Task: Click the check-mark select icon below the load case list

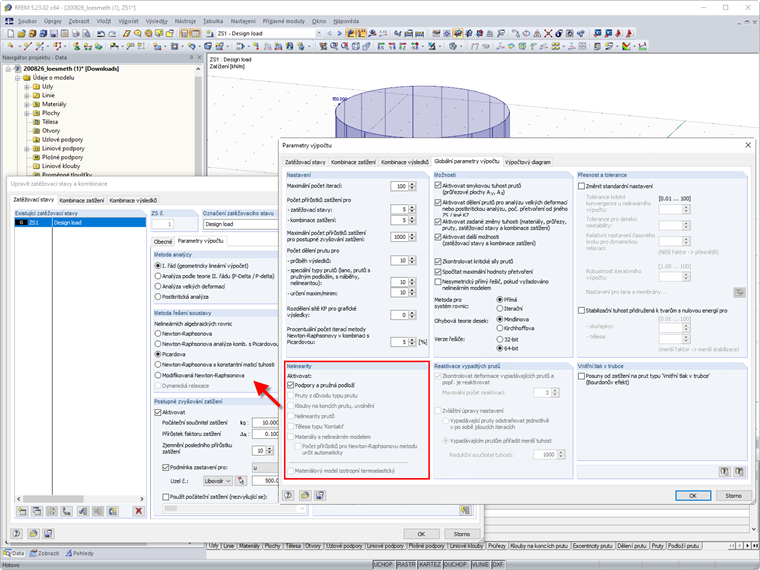Action: [x=82, y=511]
